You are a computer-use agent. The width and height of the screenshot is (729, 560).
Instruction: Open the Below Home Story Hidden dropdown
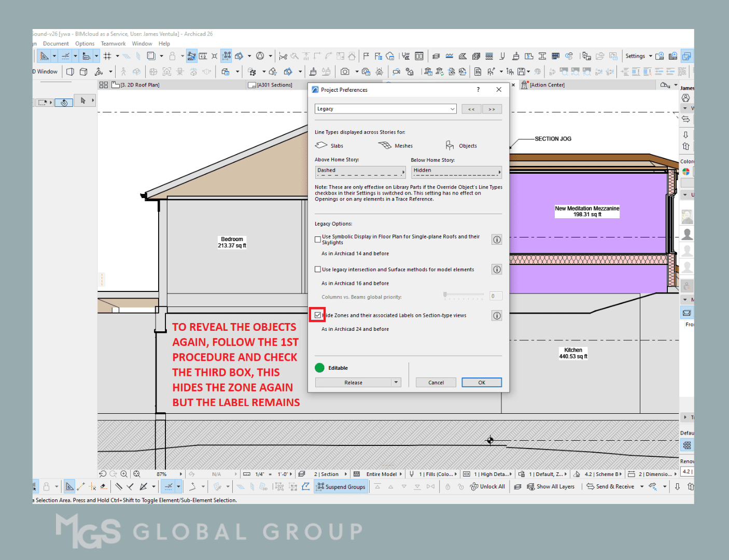coord(456,172)
